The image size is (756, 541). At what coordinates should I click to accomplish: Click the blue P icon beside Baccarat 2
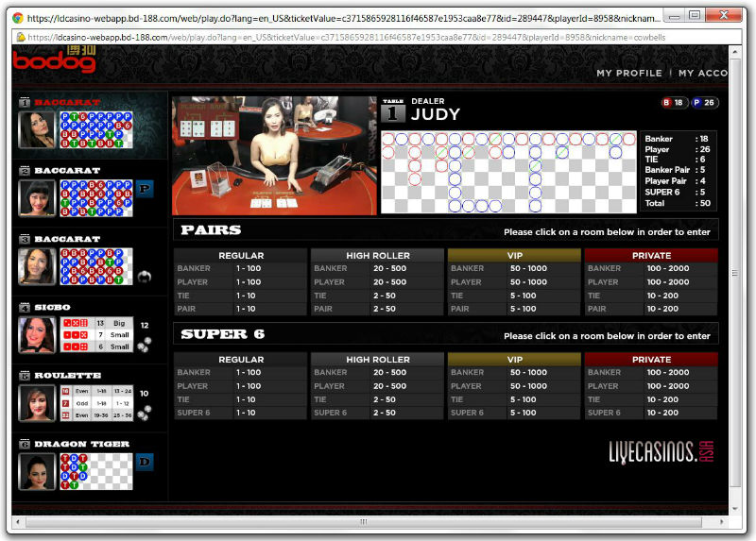click(x=145, y=189)
